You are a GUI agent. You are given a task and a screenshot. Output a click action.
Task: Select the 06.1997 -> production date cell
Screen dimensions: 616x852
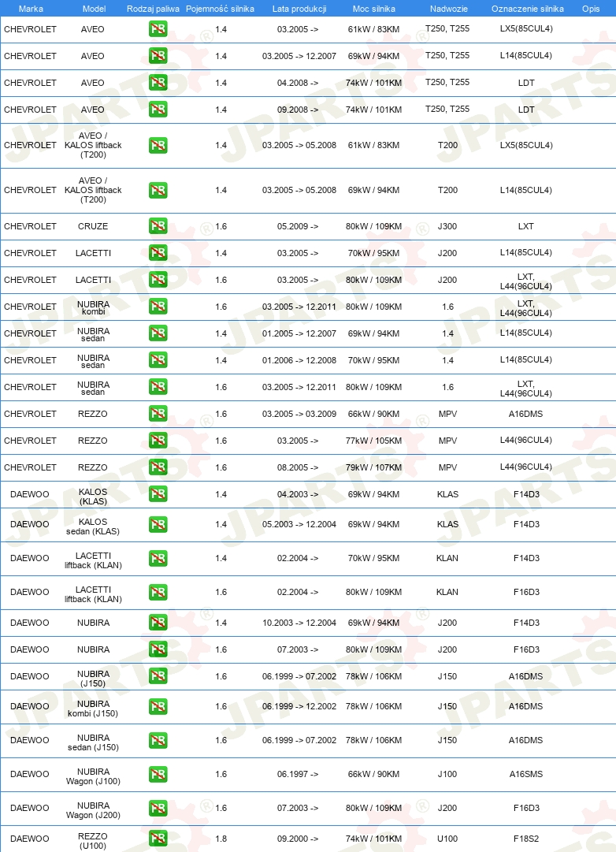[x=298, y=774]
